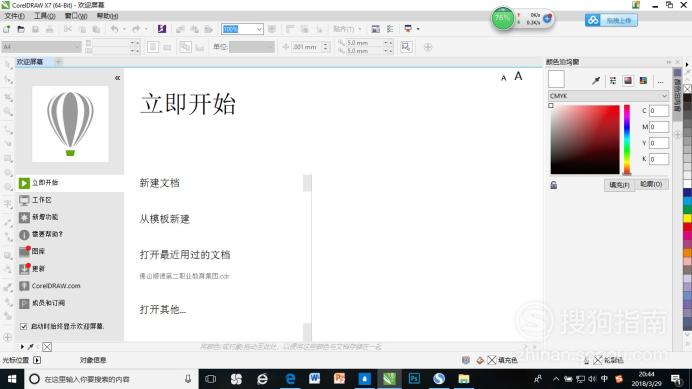This screenshot has height=389, width=692.
Task: Click New From Template link
Action: 164,219
